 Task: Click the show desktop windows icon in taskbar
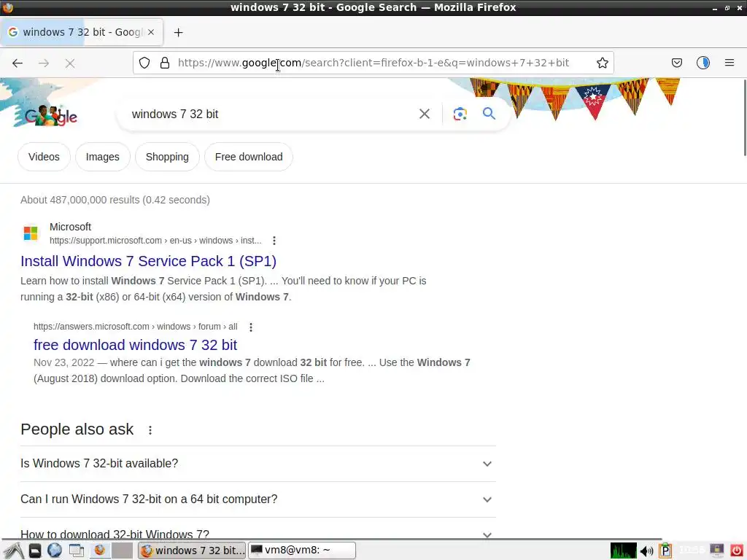(76, 551)
